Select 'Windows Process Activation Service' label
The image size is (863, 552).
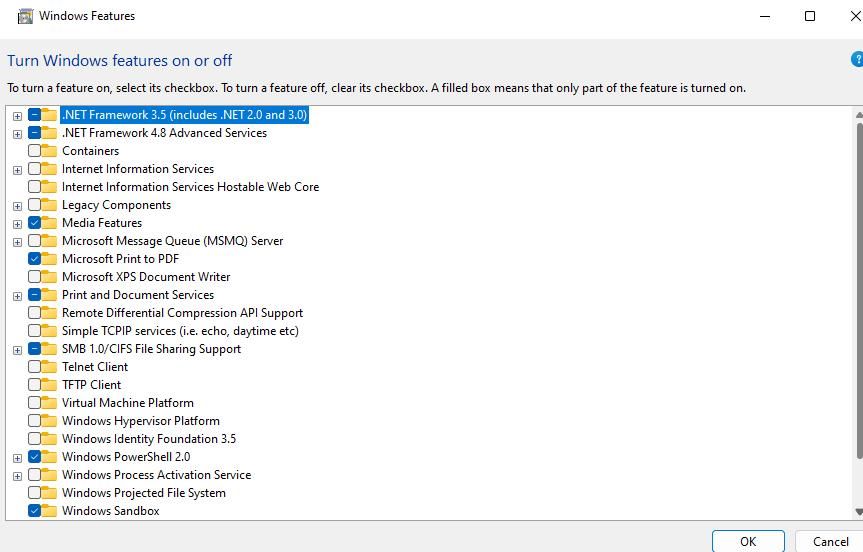tap(156, 475)
